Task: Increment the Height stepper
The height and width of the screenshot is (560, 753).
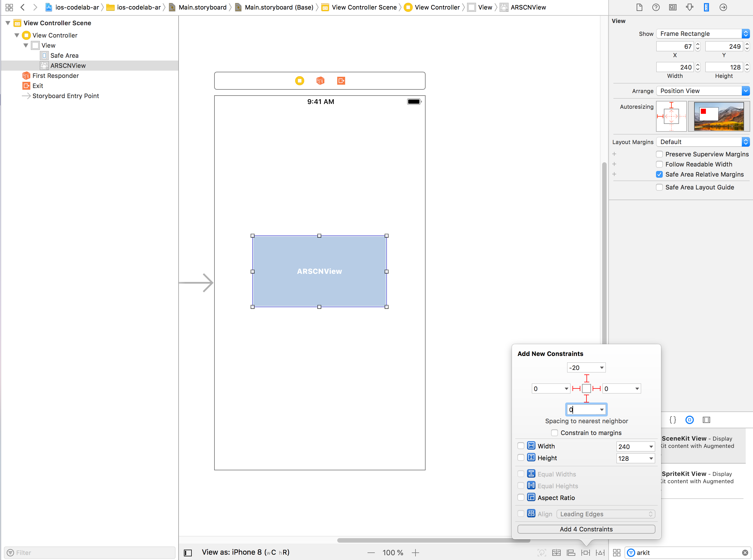Action: (747, 65)
